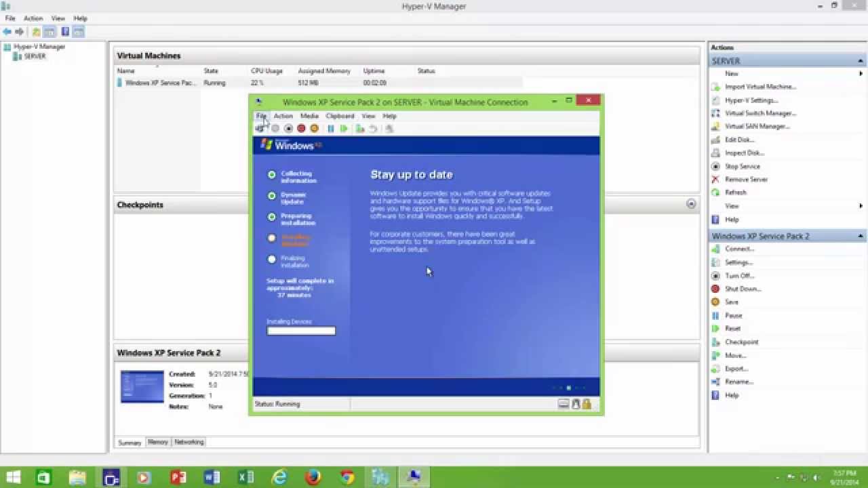Click the green Reset icon in VM toolbar
The width and height of the screenshot is (868, 488).
click(344, 128)
